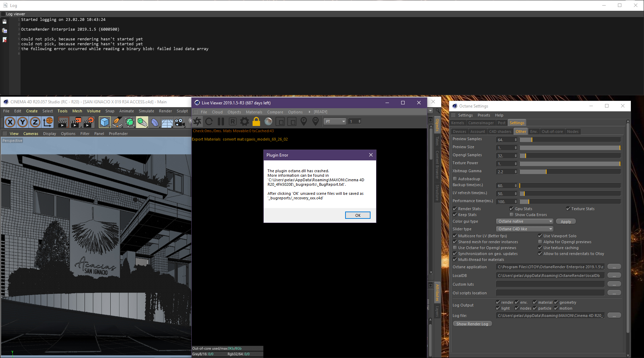
Task: Click the Apply button for color gui
Action: click(x=566, y=222)
